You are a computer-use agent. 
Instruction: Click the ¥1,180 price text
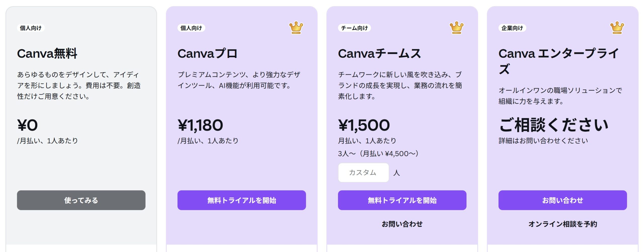tap(200, 125)
